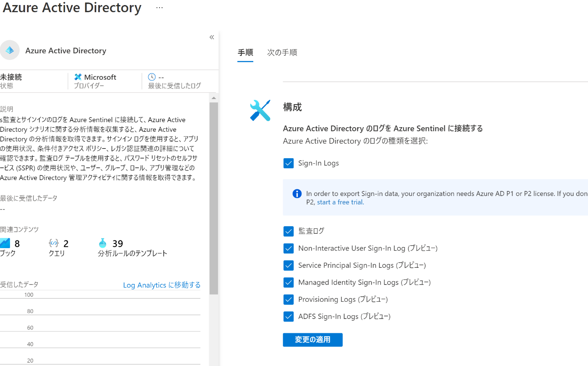Uncheck the Sign-In Logs checkbox

click(289, 163)
